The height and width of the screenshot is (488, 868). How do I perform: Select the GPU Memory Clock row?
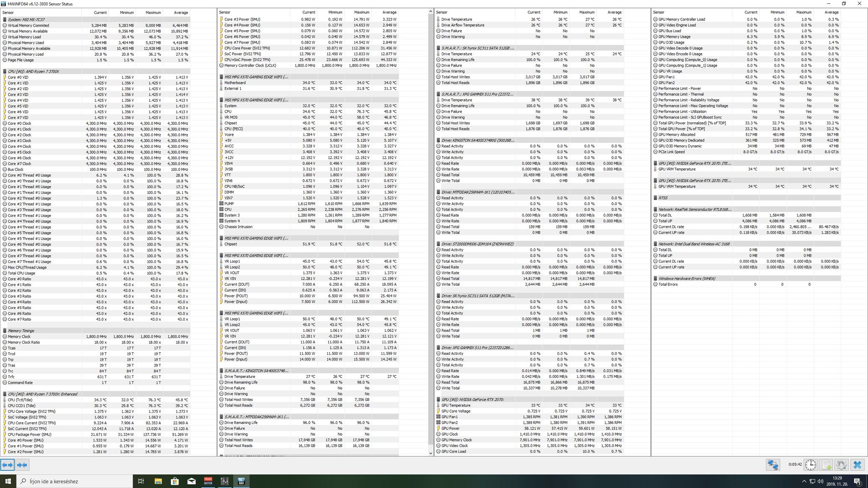tap(529, 440)
